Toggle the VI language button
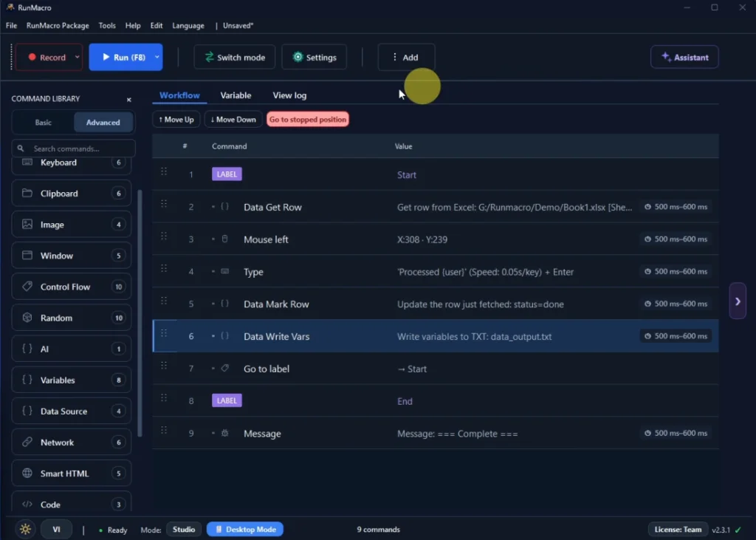This screenshot has width=756, height=540. point(56,530)
